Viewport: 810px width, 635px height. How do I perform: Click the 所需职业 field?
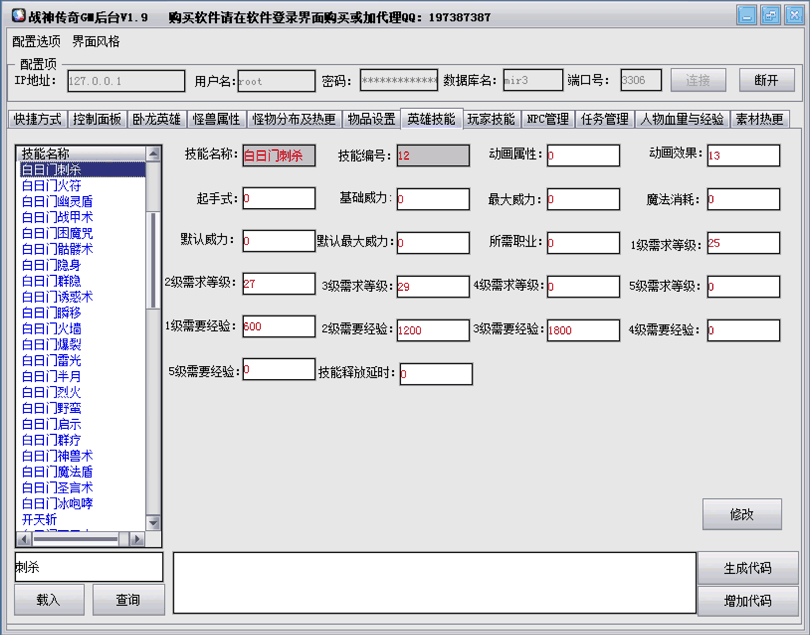tap(584, 243)
